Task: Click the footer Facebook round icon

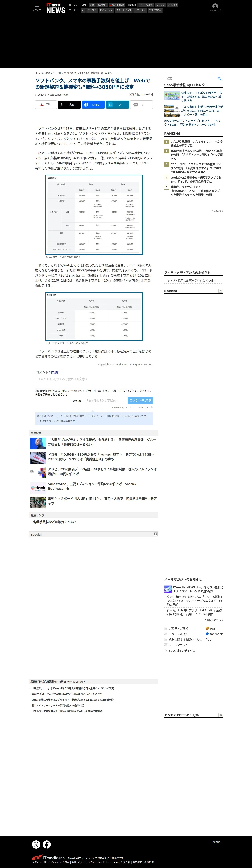Action: 47,844
